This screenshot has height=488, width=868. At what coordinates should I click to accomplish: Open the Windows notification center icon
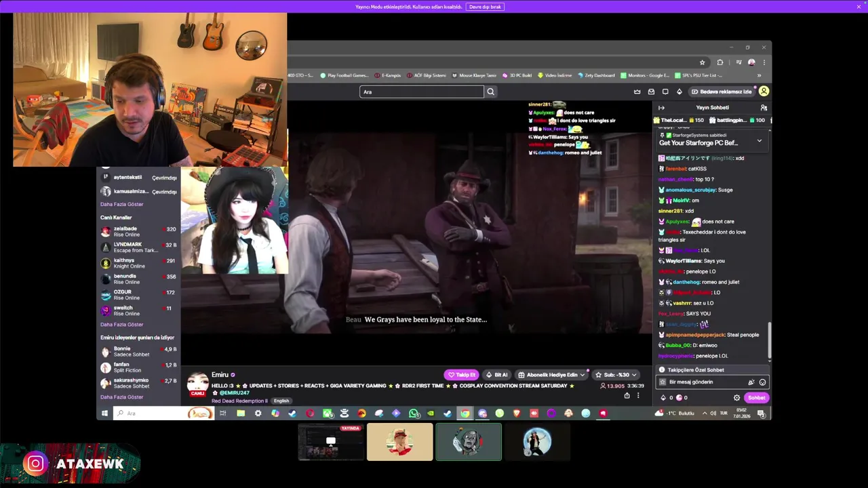tap(761, 413)
